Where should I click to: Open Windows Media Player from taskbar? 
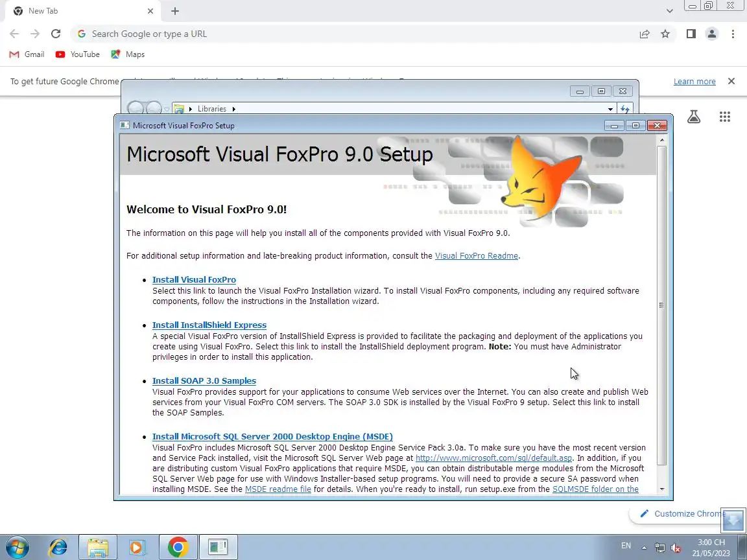point(137,548)
